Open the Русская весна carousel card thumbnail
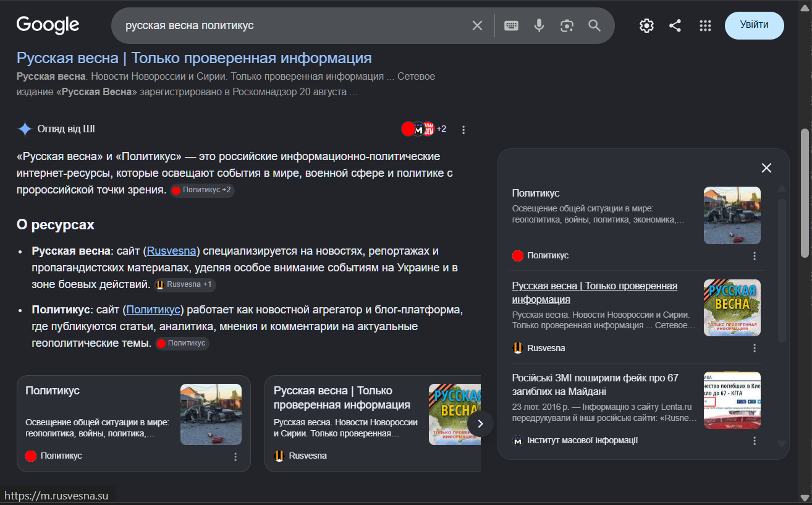 (x=454, y=415)
